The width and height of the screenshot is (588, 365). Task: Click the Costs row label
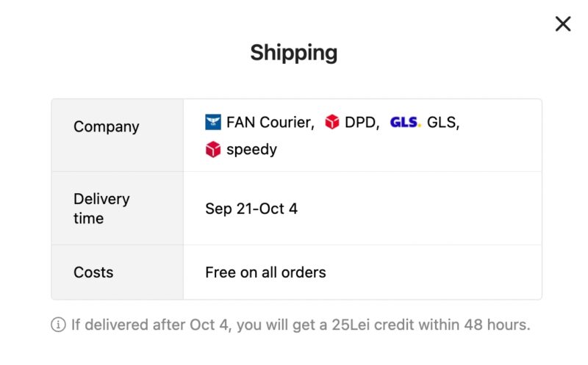click(93, 272)
